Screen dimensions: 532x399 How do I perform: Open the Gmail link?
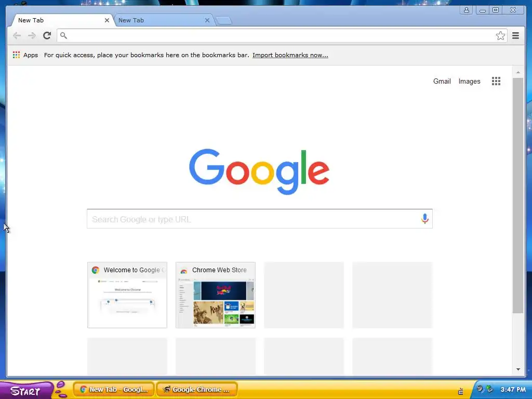(442, 81)
